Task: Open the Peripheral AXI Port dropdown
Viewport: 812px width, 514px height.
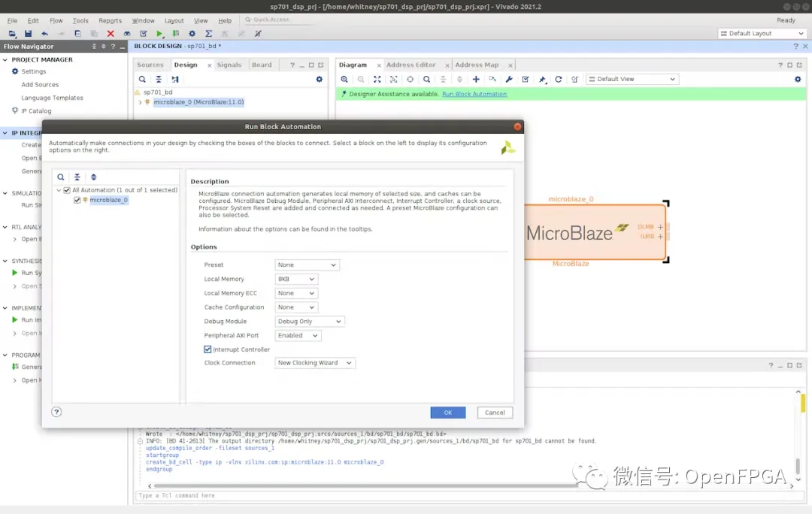Action: click(x=298, y=335)
